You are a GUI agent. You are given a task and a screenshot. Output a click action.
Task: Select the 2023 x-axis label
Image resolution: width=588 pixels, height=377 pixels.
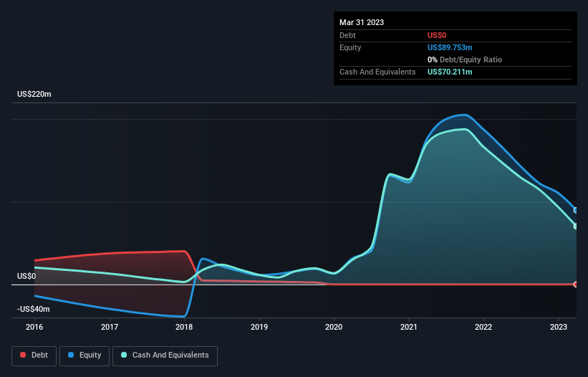(x=559, y=327)
